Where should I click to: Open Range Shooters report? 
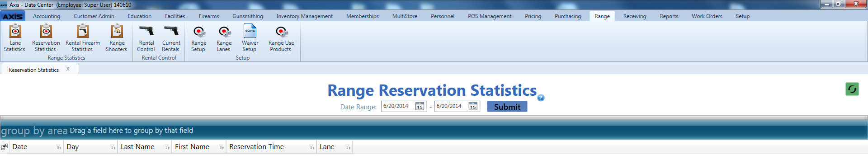click(117, 38)
